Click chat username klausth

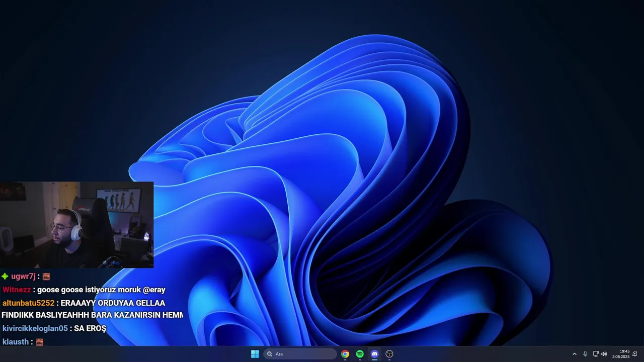pyautogui.click(x=16, y=342)
